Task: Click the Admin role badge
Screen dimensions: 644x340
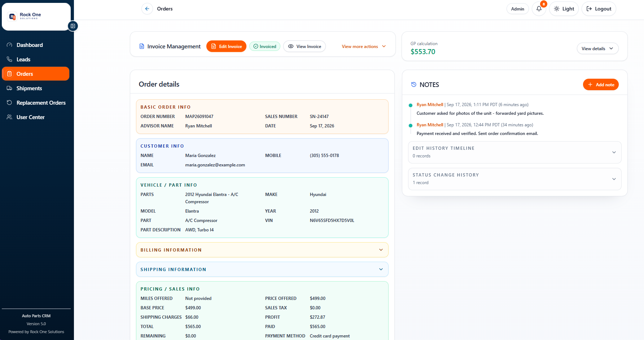Action: 517,9
